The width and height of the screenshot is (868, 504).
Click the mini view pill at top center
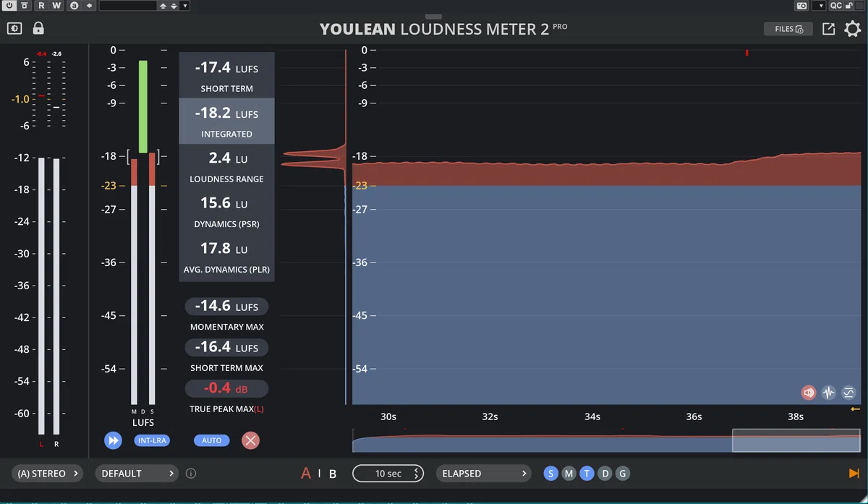(433, 16)
